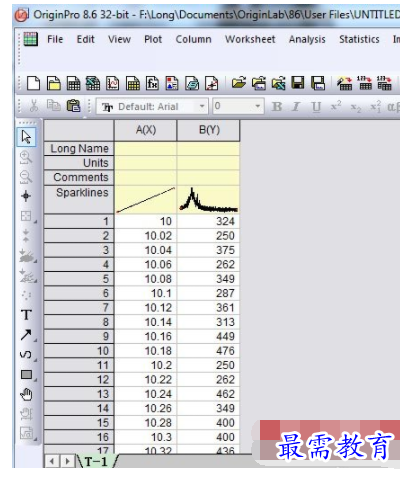Click the New Excel workbook icon
The width and height of the screenshot is (400, 478).
click(x=93, y=83)
